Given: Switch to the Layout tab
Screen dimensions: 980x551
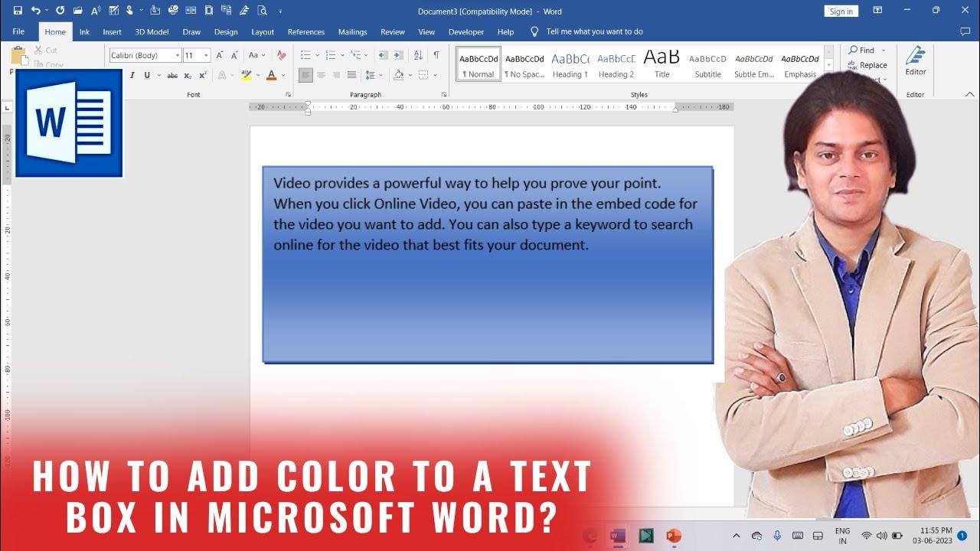Looking at the screenshot, I should [263, 32].
